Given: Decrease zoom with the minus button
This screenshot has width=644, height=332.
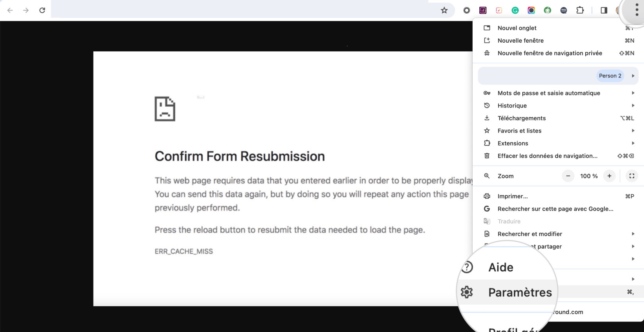Looking at the screenshot, I should click(568, 176).
